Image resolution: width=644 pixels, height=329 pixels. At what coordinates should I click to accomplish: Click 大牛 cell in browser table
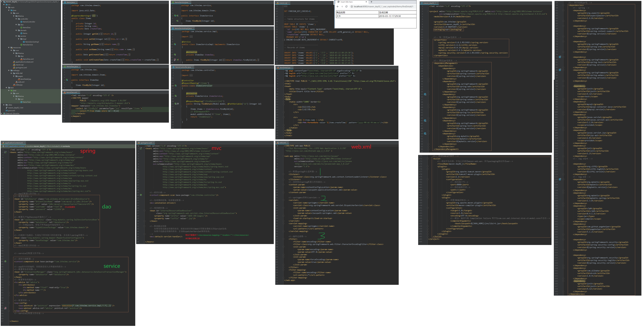tap(357, 16)
